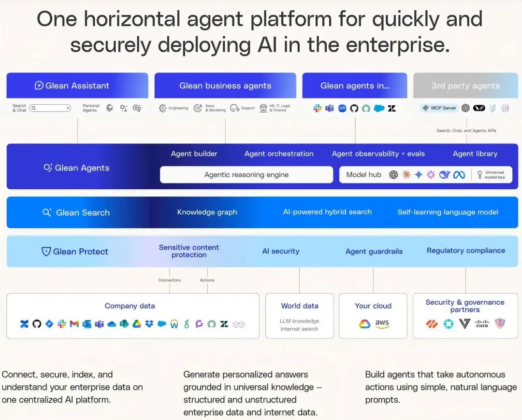Click the Cisco logo in Security & governance partners

click(x=482, y=323)
